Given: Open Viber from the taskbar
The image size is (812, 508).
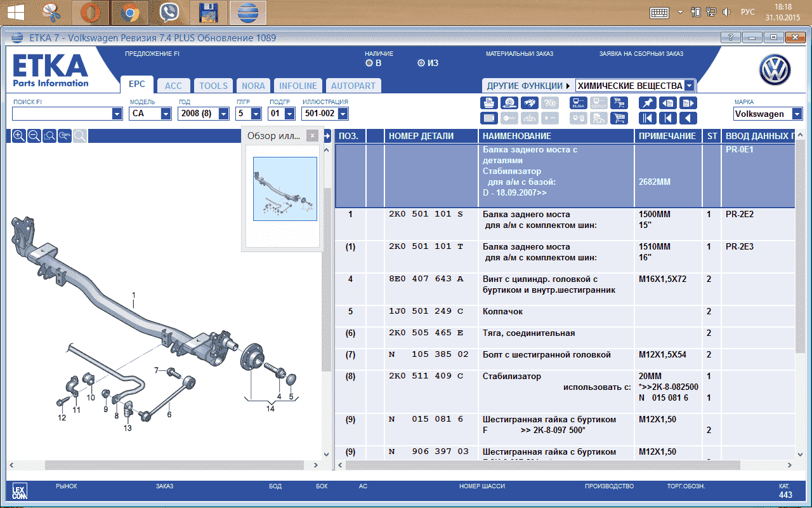Looking at the screenshot, I should coord(169,12).
